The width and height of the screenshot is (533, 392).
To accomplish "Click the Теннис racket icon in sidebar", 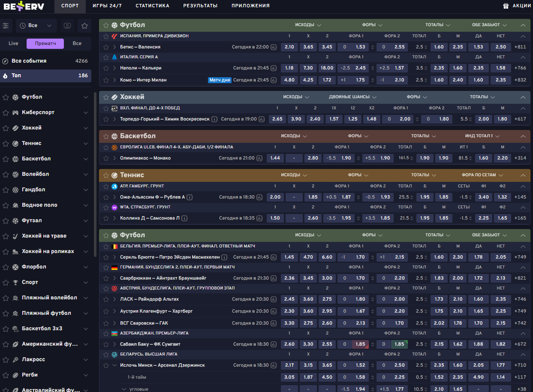I will (15, 144).
